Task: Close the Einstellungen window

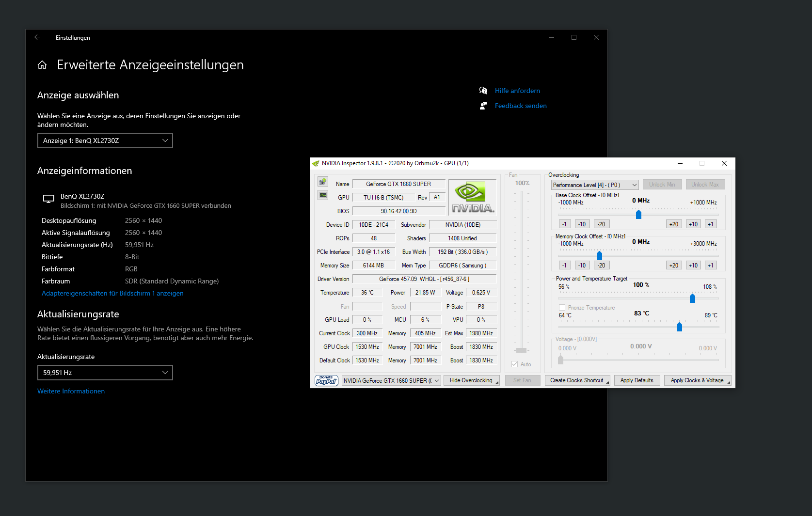Action: click(x=596, y=37)
